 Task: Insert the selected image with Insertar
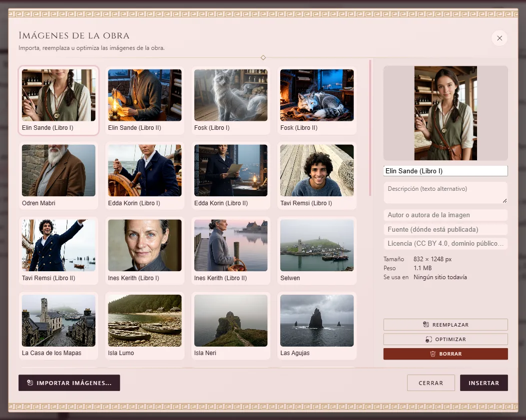[484, 383]
